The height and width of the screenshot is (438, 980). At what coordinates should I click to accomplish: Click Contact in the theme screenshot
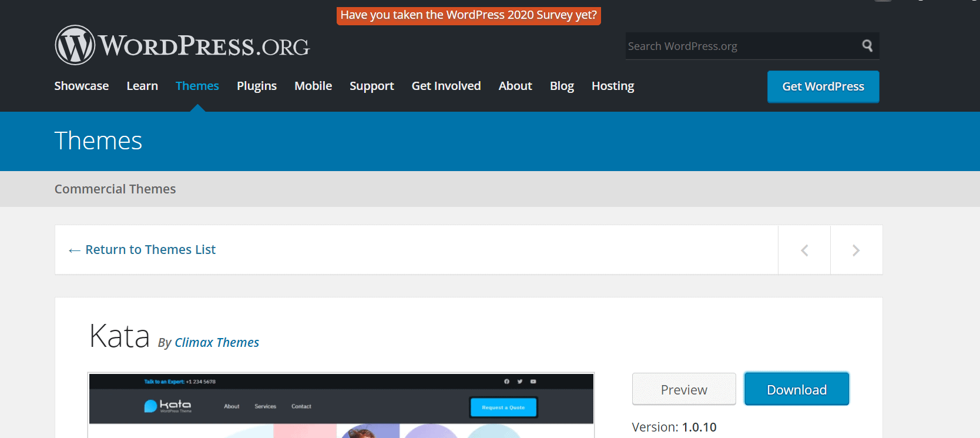point(301,406)
